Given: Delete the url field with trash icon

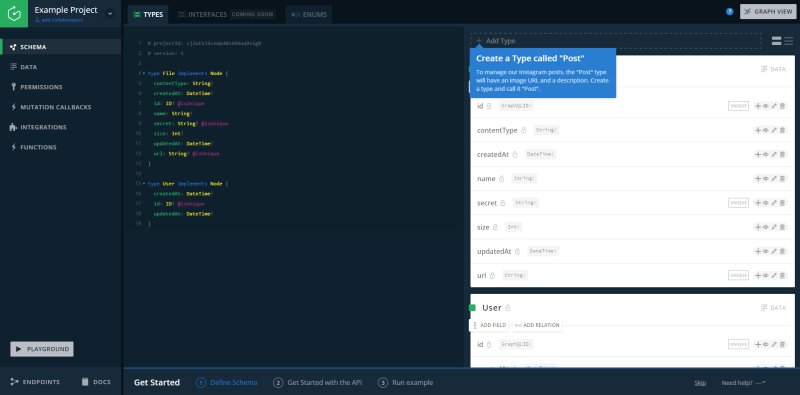Looking at the screenshot, I should tap(783, 275).
